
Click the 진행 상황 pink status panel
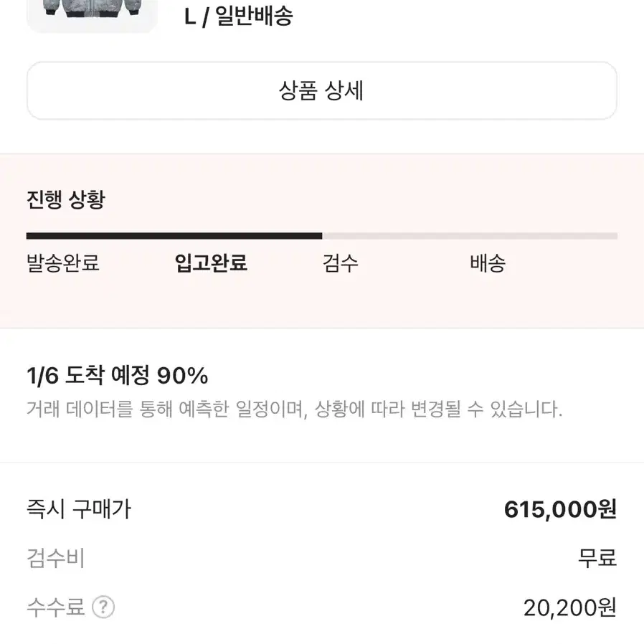(322, 241)
